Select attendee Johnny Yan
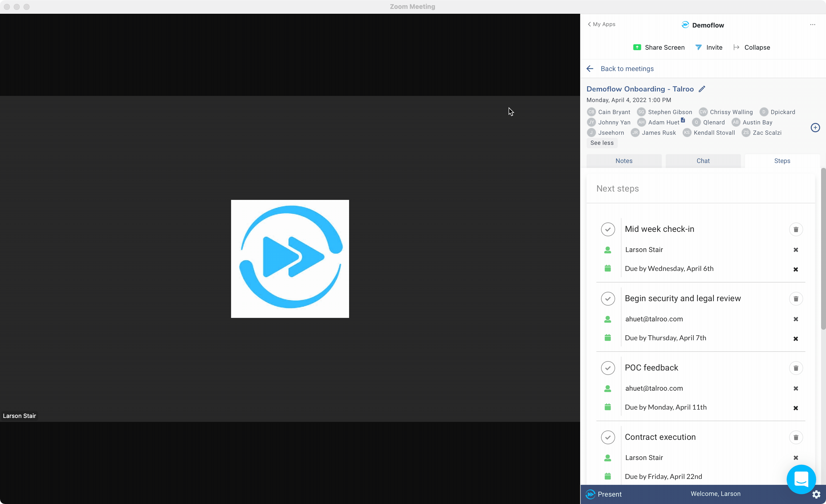 pos(609,122)
